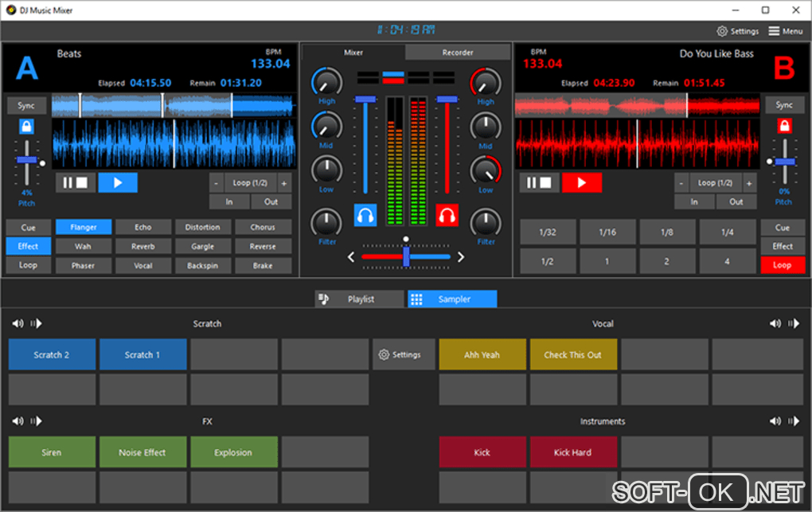Image resolution: width=812 pixels, height=512 pixels.
Task: Trigger the Siren sample pad
Action: click(52, 452)
